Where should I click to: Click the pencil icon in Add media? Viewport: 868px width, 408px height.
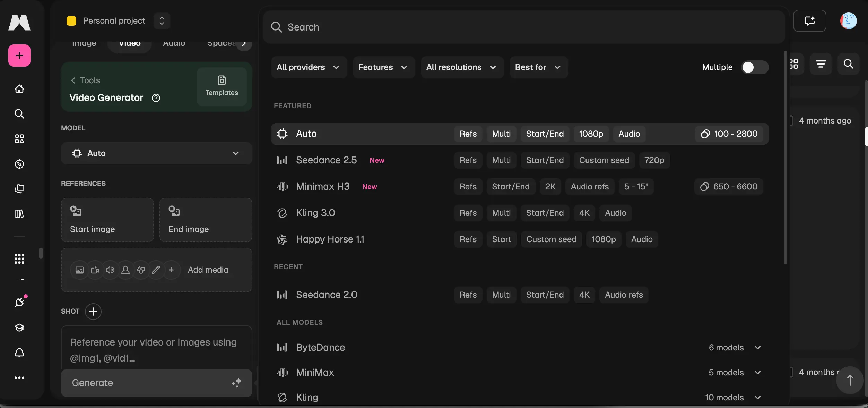pos(156,270)
